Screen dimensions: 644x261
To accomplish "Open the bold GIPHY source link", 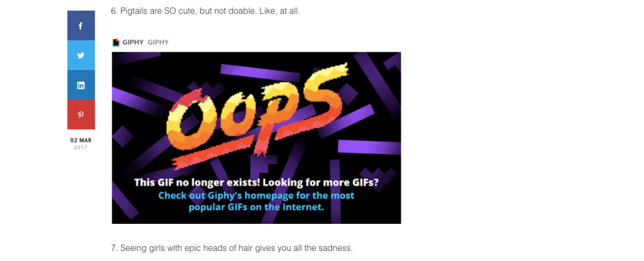I will [x=133, y=42].
